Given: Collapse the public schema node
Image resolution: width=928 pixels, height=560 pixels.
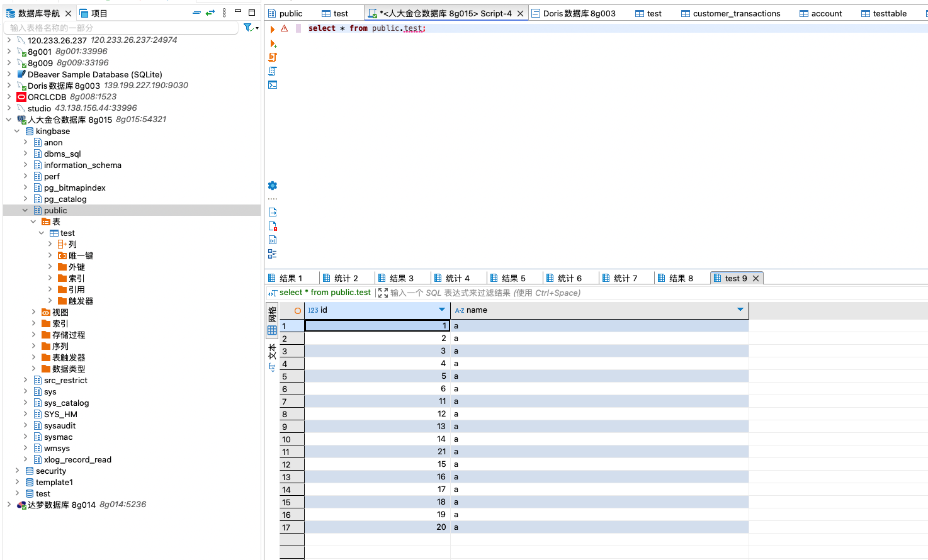Looking at the screenshot, I should point(25,210).
